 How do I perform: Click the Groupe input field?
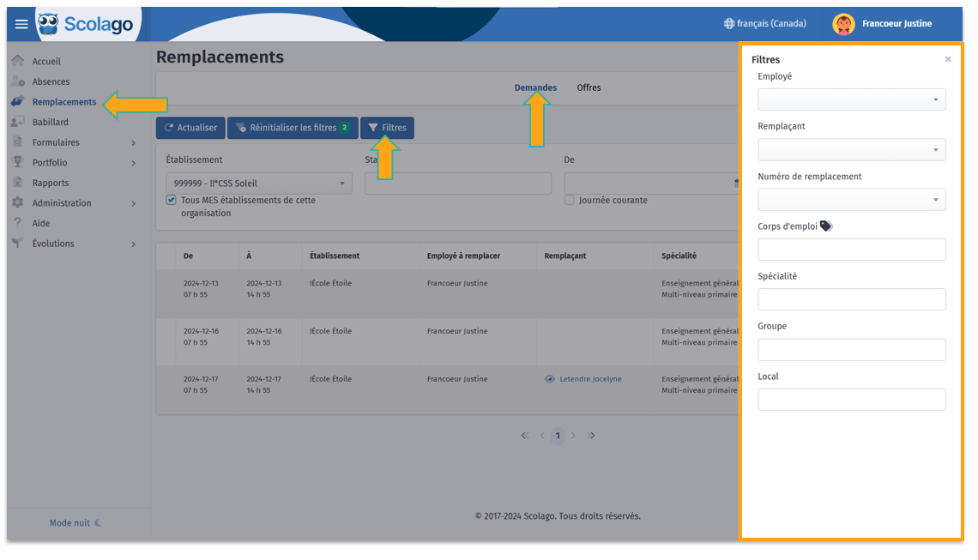pos(851,349)
